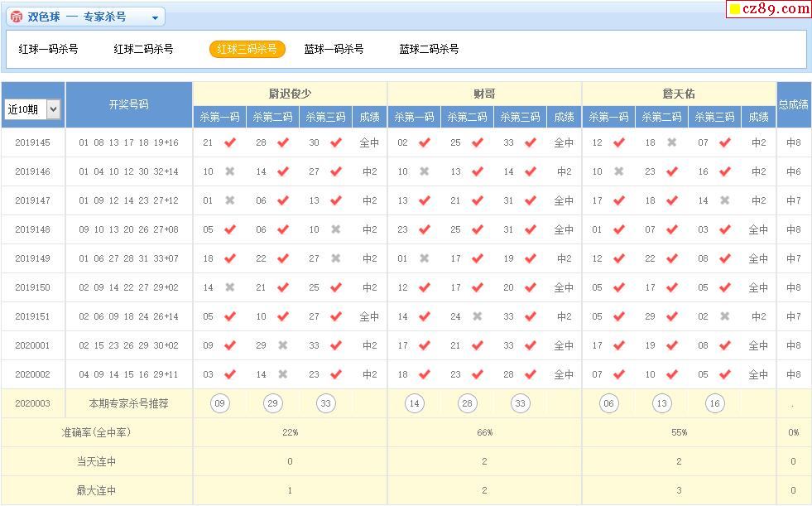Image resolution: width=812 pixels, height=506 pixels.
Task: Open the 蓝球二码杀号 tab
Action: click(x=429, y=49)
